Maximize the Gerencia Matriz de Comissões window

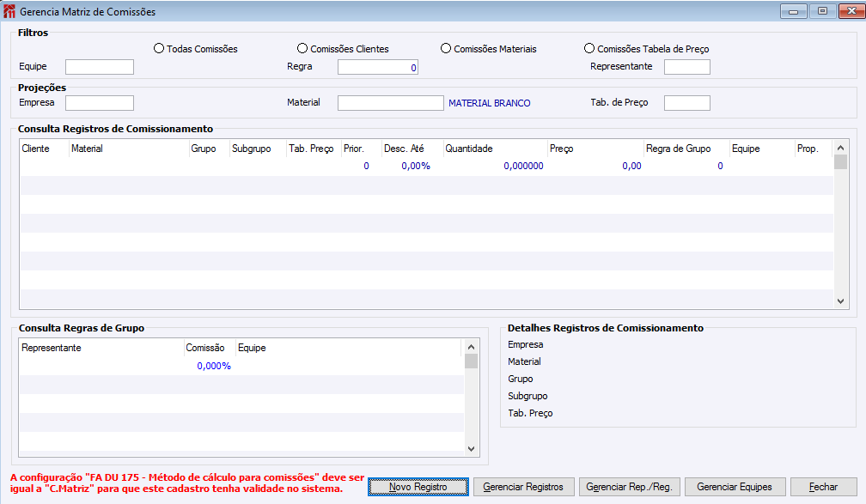click(822, 11)
